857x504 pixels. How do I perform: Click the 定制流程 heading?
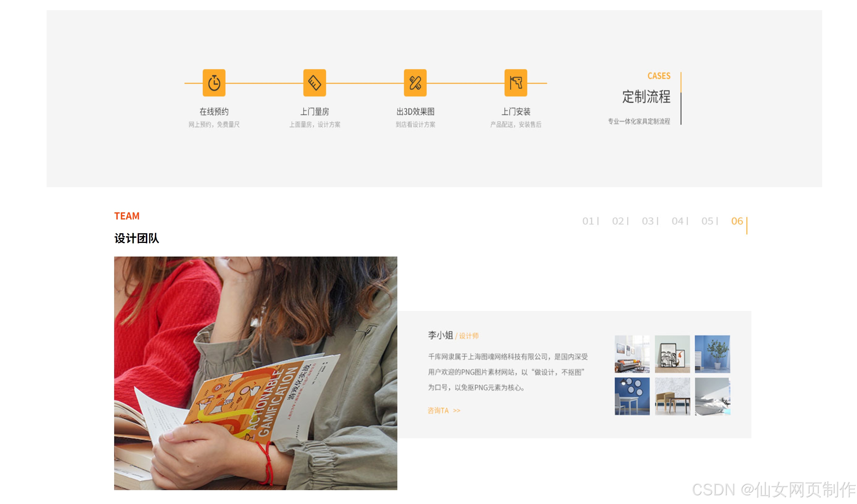pos(646,97)
